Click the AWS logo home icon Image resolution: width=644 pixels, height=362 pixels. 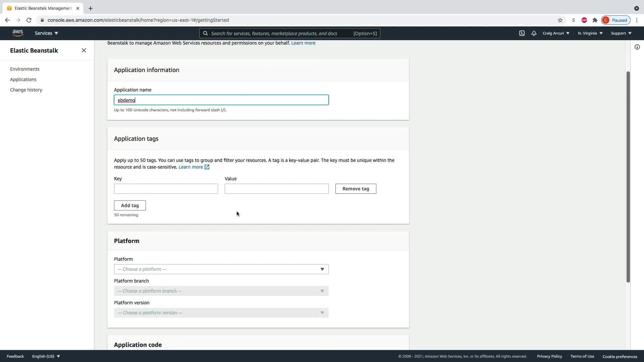17,33
